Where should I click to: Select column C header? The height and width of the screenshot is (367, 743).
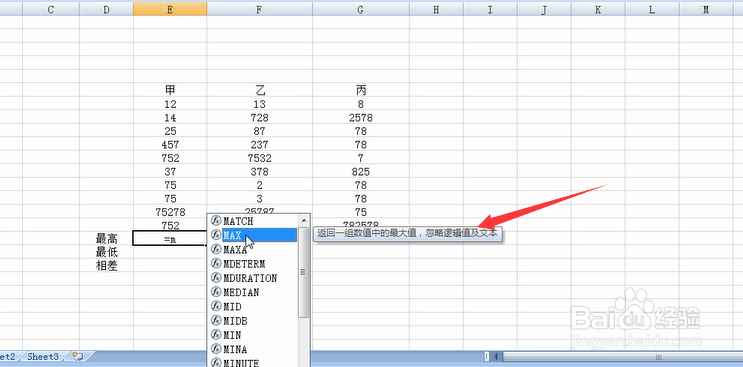coord(51,9)
